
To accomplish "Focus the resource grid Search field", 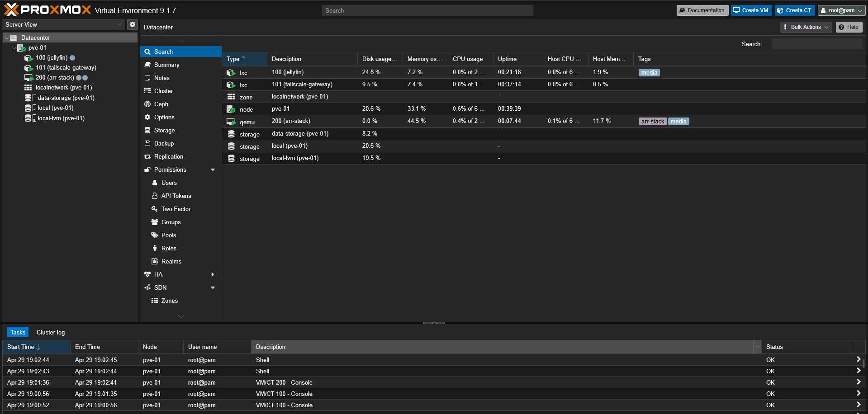I will (x=817, y=44).
